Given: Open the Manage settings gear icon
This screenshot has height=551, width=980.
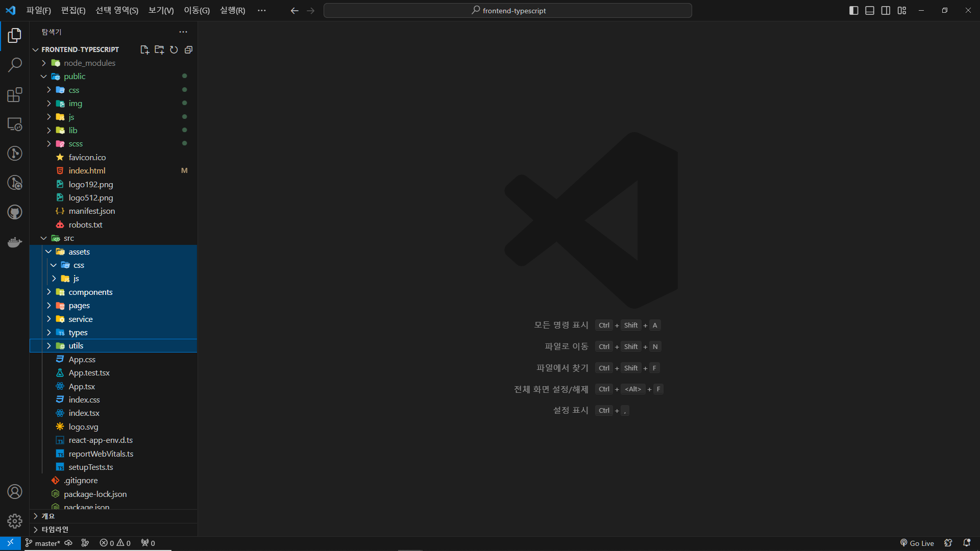Looking at the screenshot, I should pyautogui.click(x=15, y=521).
